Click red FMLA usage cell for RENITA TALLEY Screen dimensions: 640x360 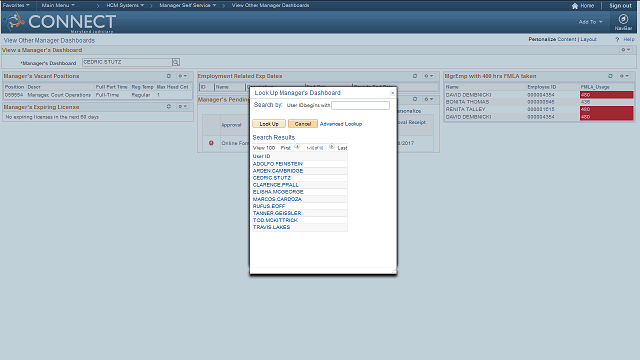pyautogui.click(x=606, y=109)
